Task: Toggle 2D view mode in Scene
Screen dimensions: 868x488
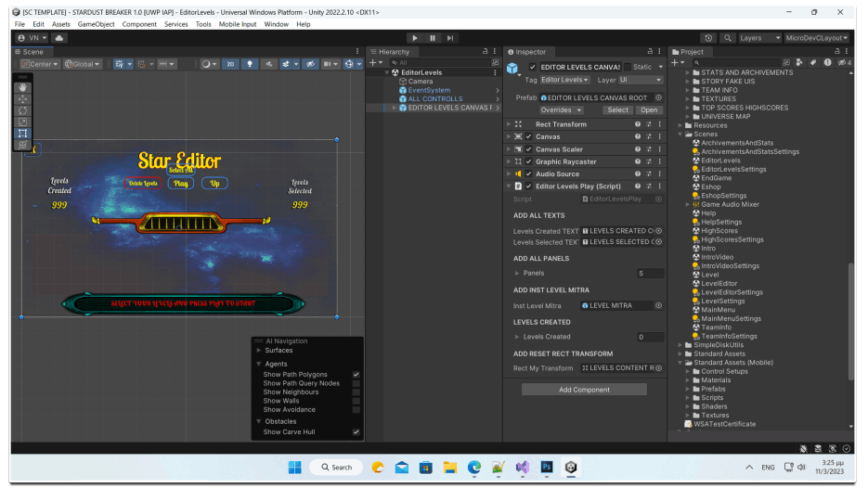Action: [230, 64]
